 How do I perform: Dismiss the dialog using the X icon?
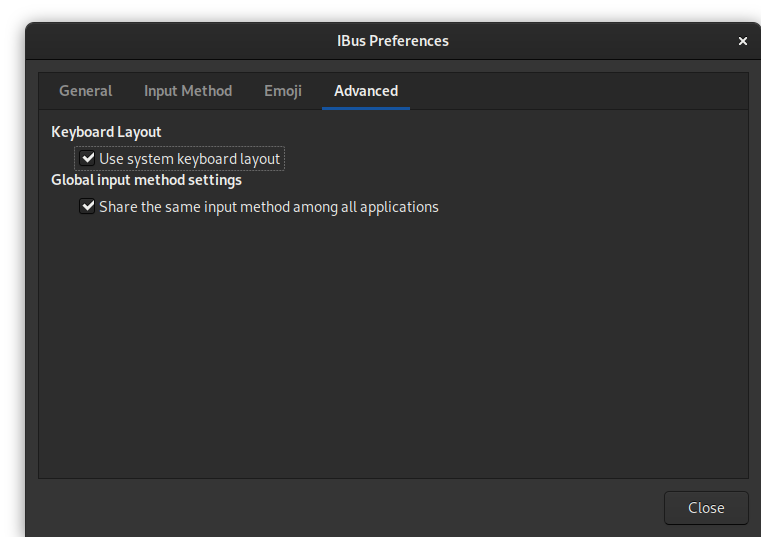tap(742, 41)
